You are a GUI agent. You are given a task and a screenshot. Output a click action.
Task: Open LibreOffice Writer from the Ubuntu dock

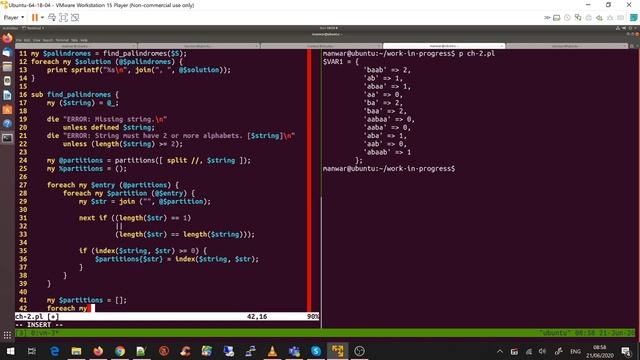[x=7, y=95]
